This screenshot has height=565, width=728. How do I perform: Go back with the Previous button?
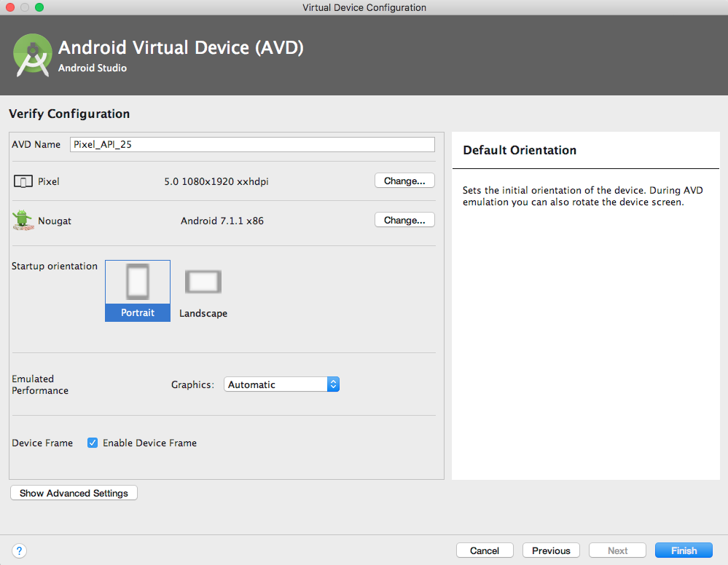[x=551, y=550]
